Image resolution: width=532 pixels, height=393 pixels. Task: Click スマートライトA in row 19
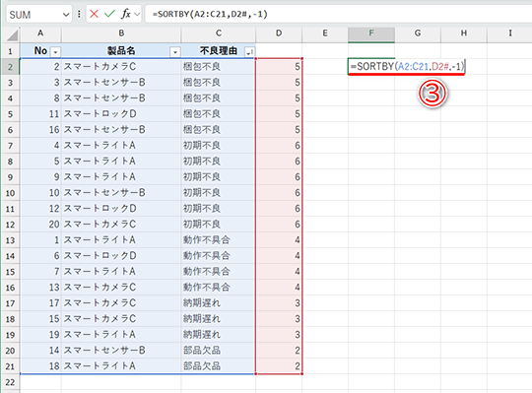(100, 335)
